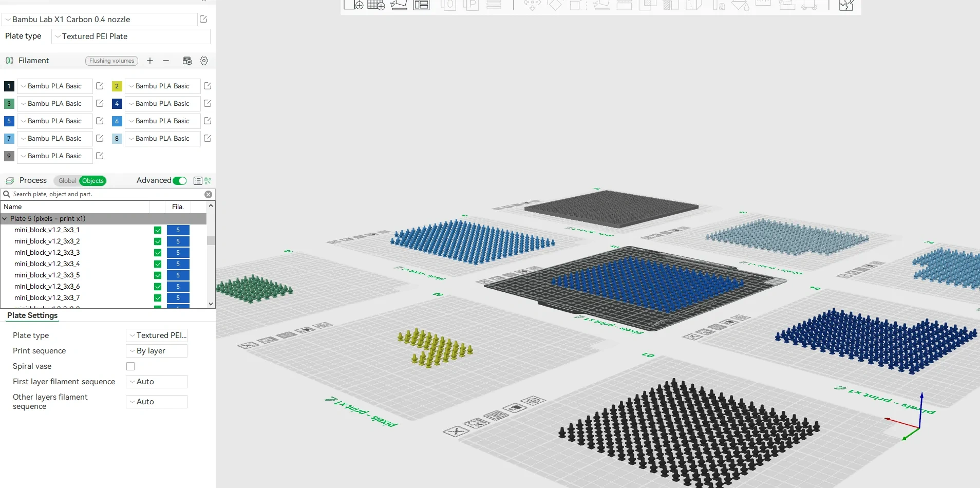This screenshot has height=488, width=980.
Task: Click filament 2 yellow color swatch
Action: pos(117,86)
